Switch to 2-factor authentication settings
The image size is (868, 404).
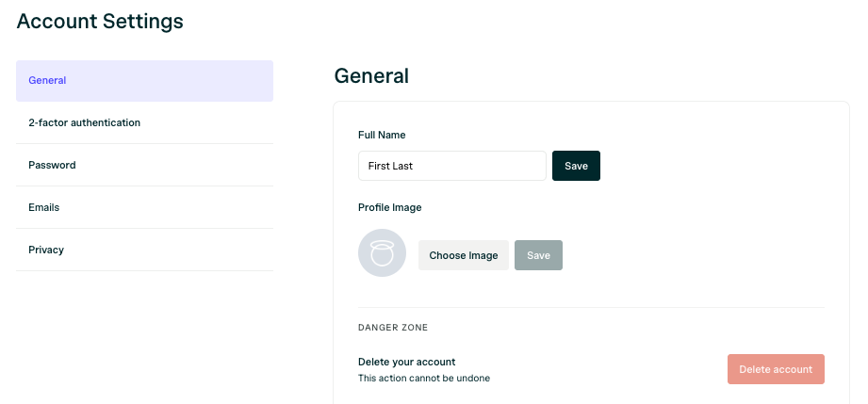[144, 122]
